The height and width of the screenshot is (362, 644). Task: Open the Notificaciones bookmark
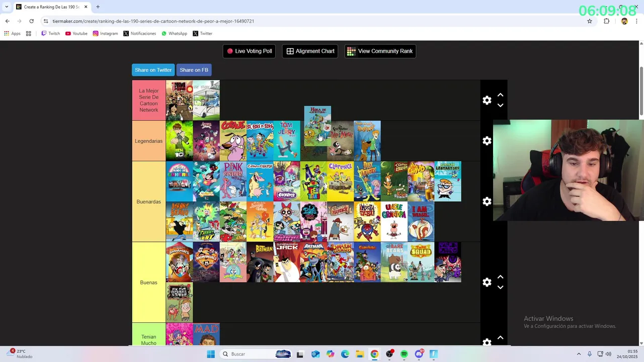click(x=139, y=34)
